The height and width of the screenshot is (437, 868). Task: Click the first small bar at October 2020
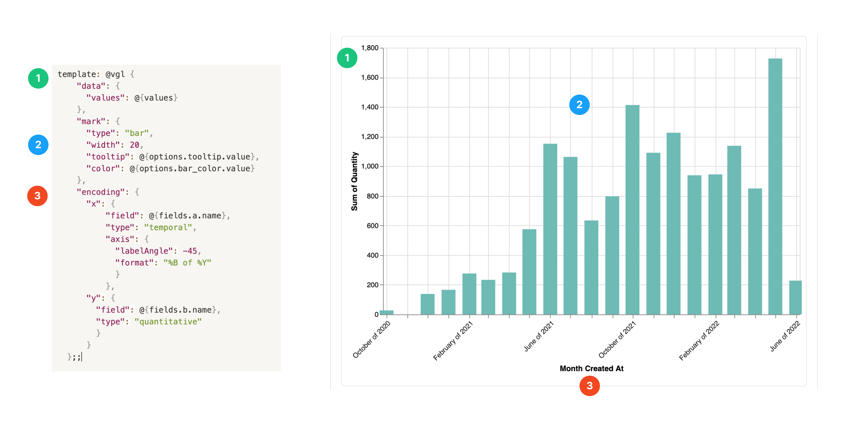coord(387,312)
